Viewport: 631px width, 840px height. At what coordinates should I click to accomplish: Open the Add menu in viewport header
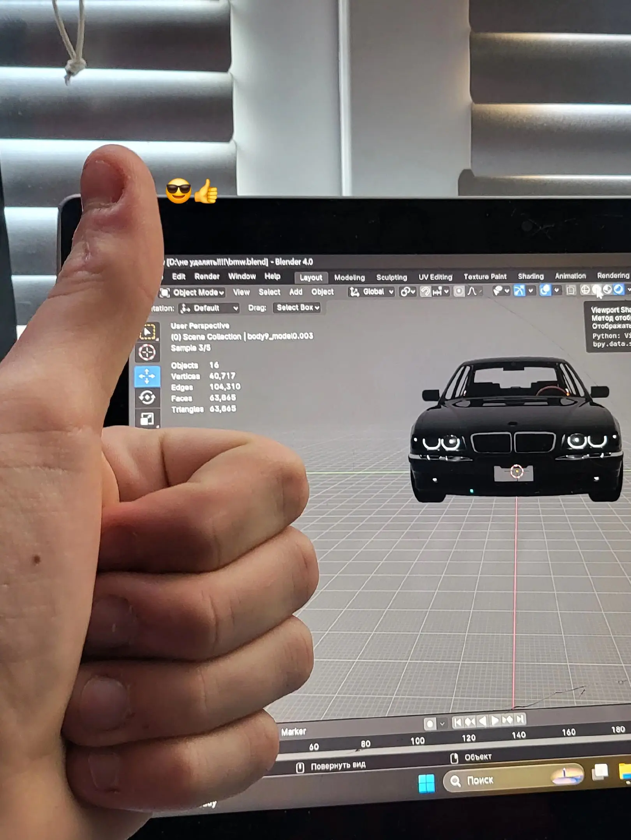(296, 292)
